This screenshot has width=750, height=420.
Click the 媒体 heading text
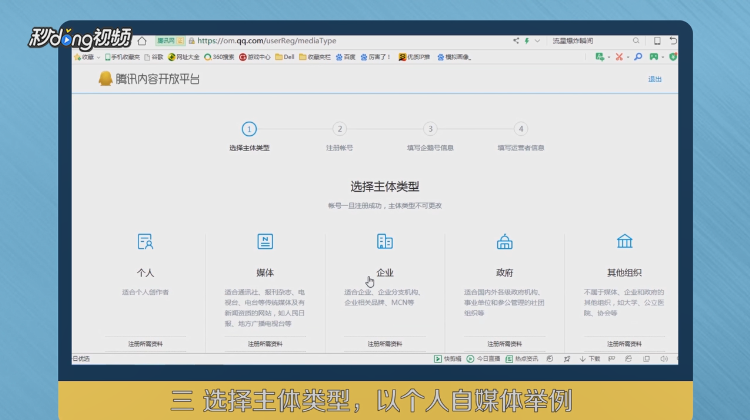pyautogui.click(x=265, y=273)
